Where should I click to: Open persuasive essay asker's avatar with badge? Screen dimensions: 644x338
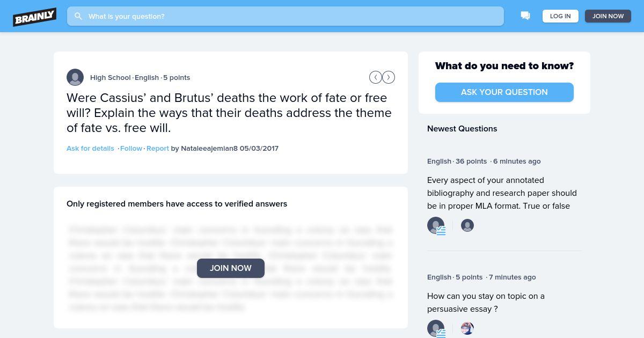pos(436,328)
